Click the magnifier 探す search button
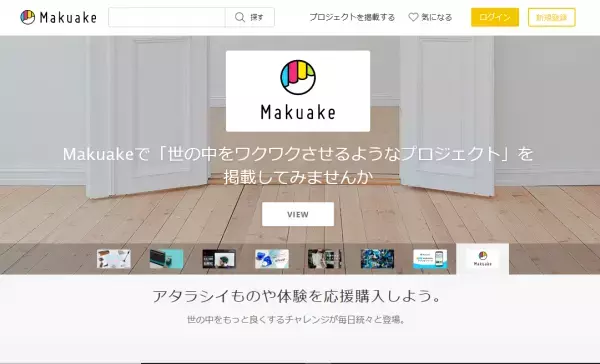This screenshot has height=364, width=600. pos(249,17)
